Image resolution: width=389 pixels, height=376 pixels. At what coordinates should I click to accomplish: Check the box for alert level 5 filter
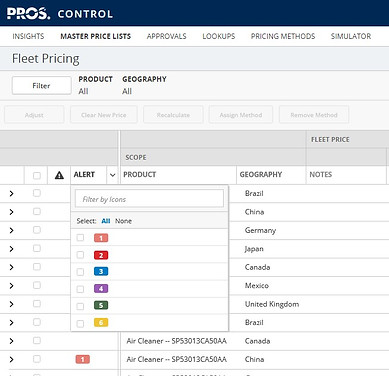point(80,306)
